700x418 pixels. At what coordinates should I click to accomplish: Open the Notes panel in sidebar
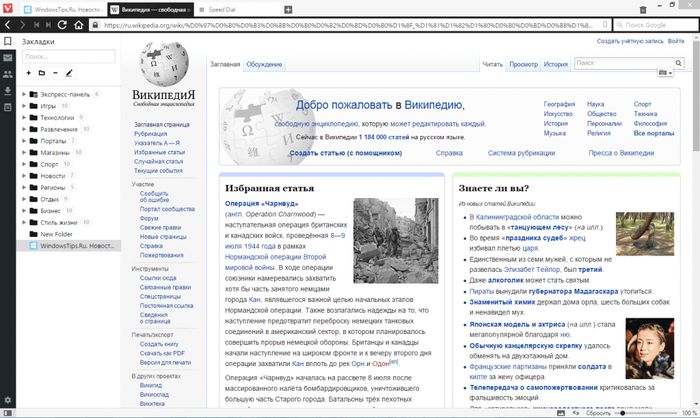8,106
